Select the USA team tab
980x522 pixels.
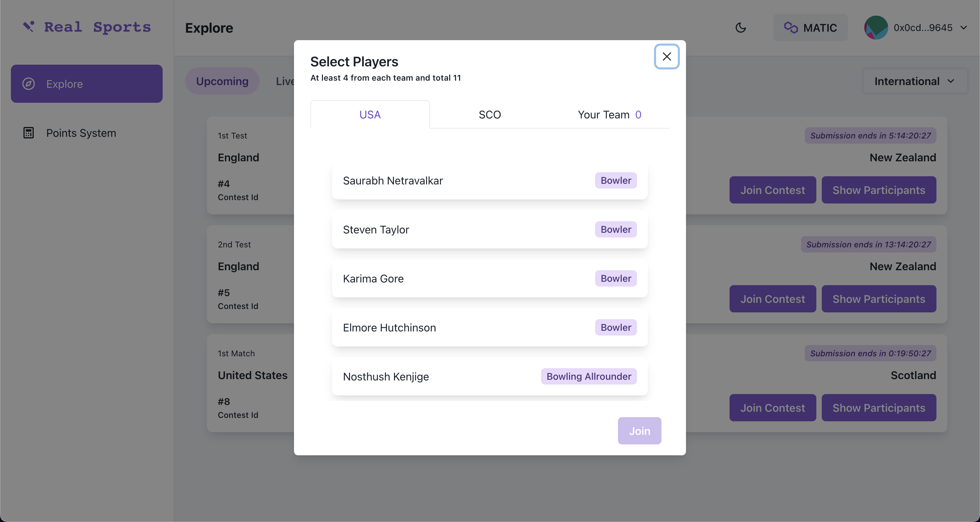click(370, 115)
